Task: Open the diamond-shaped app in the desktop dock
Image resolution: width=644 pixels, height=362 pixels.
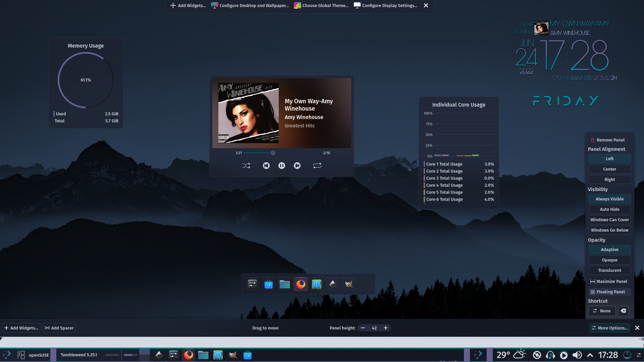Action: (333, 284)
